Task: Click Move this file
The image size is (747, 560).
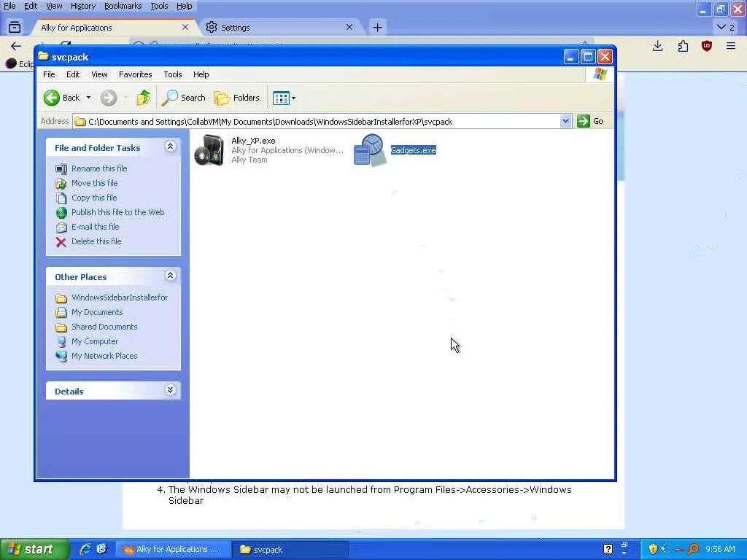Action: tap(94, 183)
